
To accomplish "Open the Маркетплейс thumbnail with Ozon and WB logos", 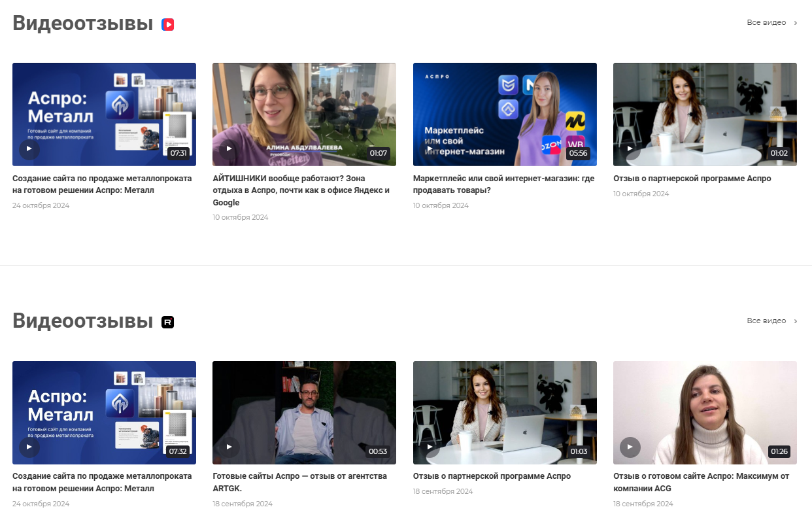I will tap(505, 114).
